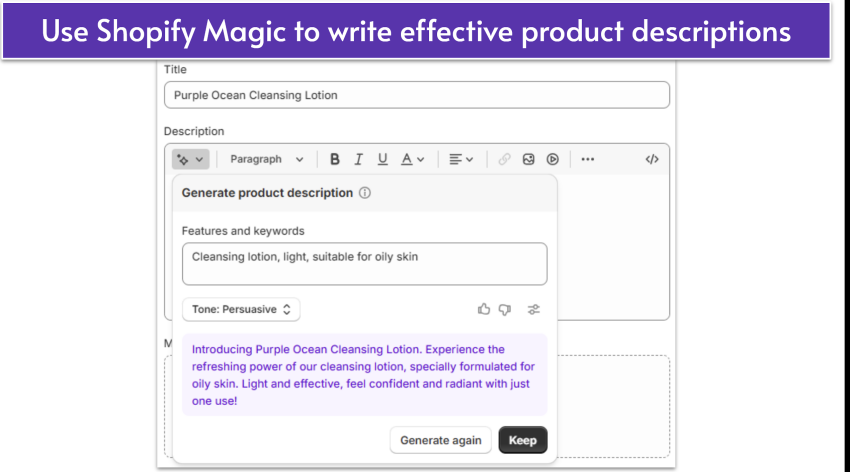This screenshot has height=472, width=850.
Task: Open the Tone: Persuasive selector
Action: click(241, 309)
